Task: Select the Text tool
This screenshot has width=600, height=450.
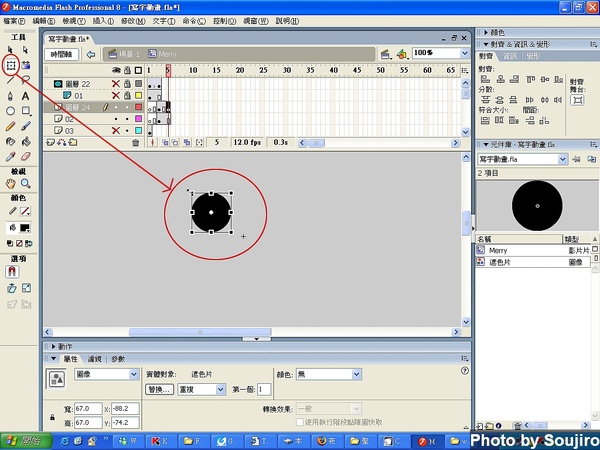Action: (25, 96)
